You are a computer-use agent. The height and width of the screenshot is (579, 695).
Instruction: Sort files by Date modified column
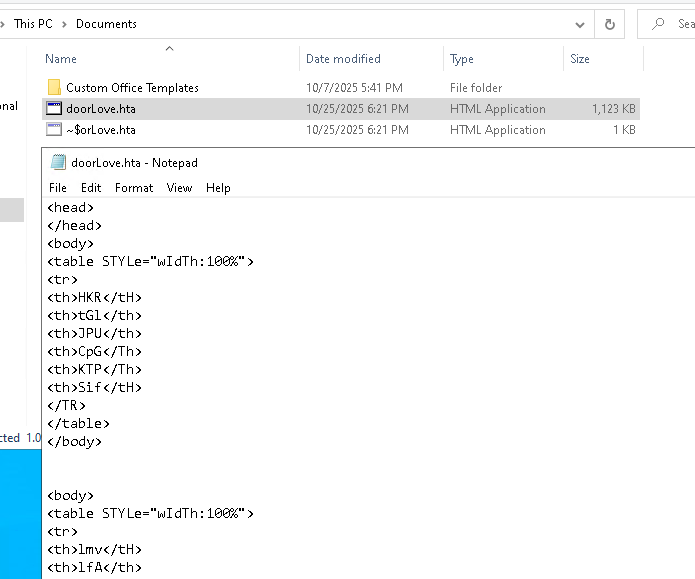click(x=343, y=59)
